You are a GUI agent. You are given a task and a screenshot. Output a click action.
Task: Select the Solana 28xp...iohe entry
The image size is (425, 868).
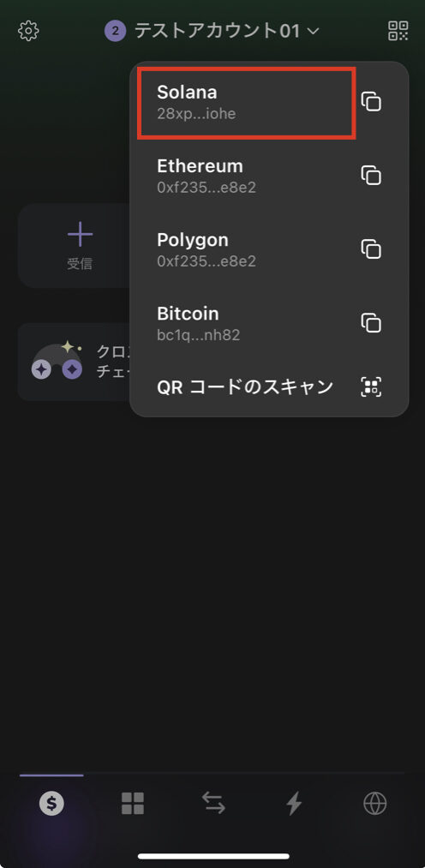tap(246, 103)
